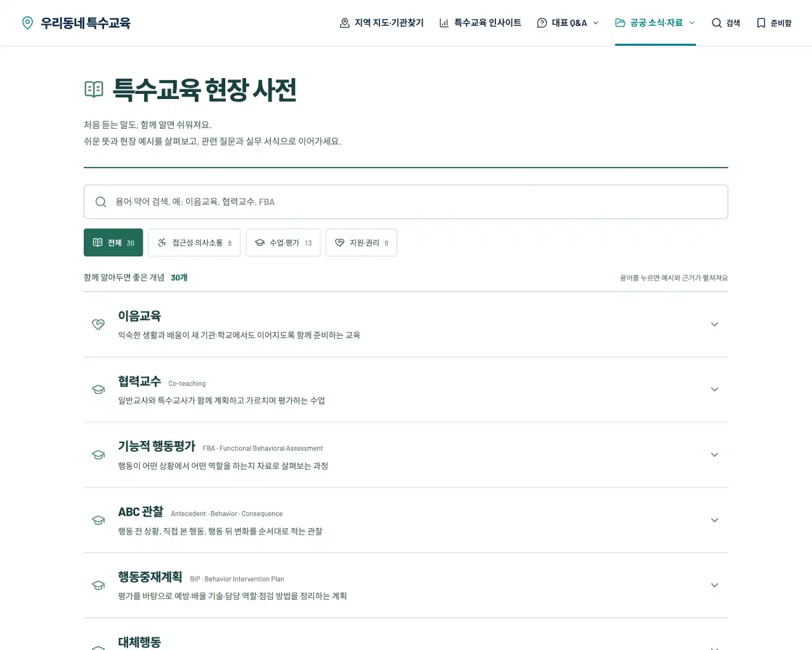This screenshot has width=812, height=650.
Task: Open the 행동중재계획 term title
Action: [x=150, y=577]
